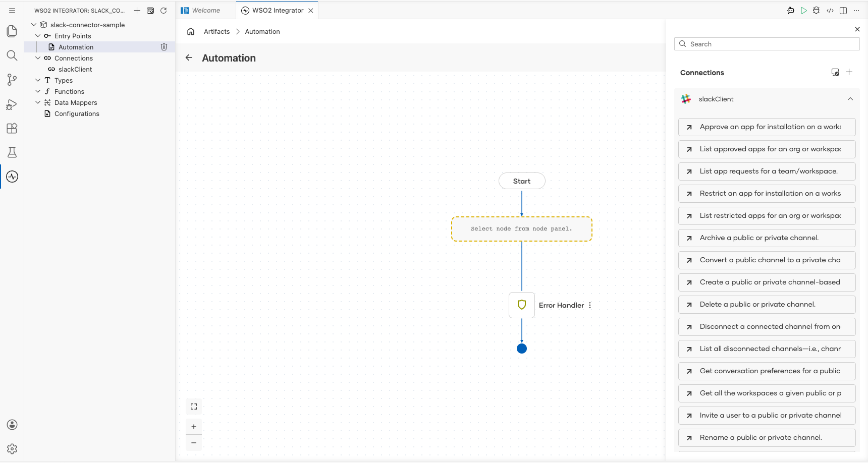Close the WSO2 Integrator tab
The width and height of the screenshot is (868, 463).
(311, 11)
